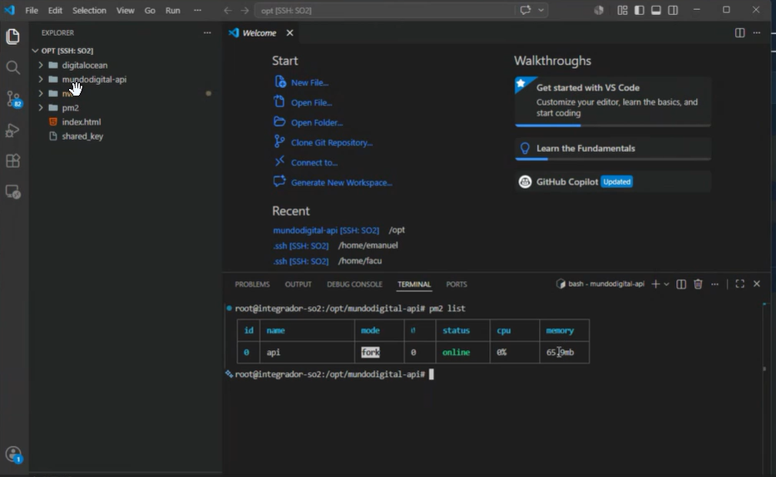The width and height of the screenshot is (776, 477).
Task: Open Accounts menu in activity bar
Action: pyautogui.click(x=13, y=454)
